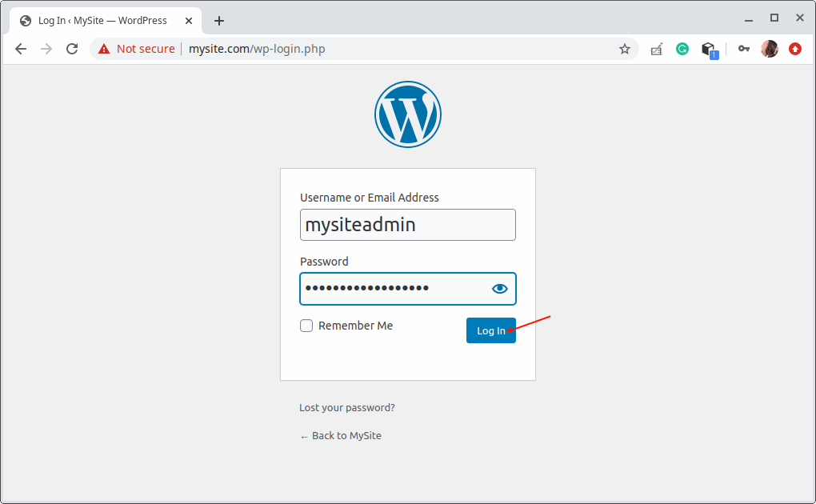Click the mysite.com address bar
Viewport: 816px width, 504px height.
click(400, 49)
